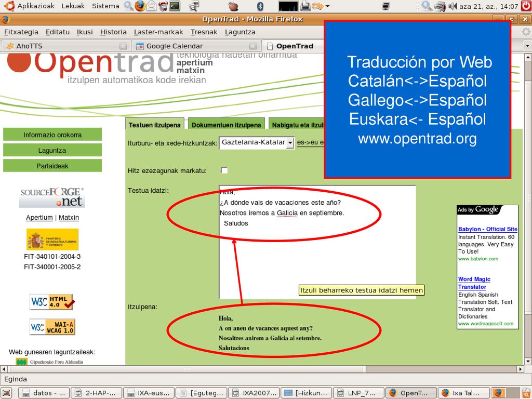532x399 pixels.
Task: Click the Laguntza sidebar button
Action: tap(52, 150)
